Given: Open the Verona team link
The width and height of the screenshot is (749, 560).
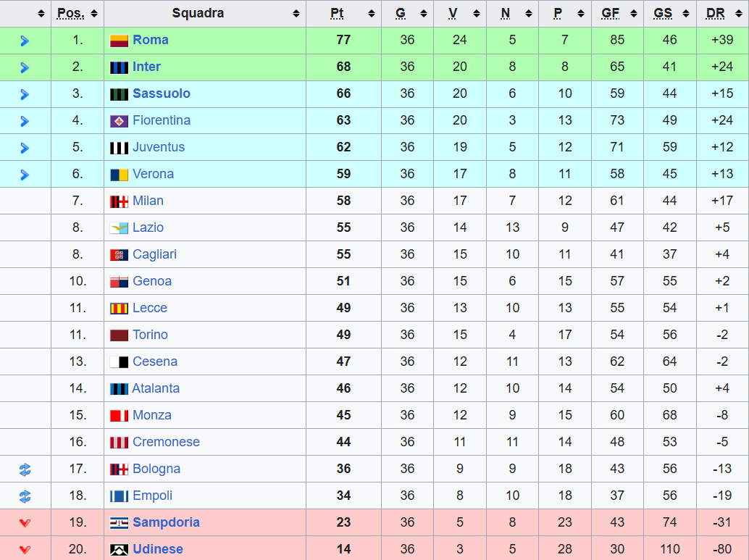Looking at the screenshot, I should tap(154, 173).
